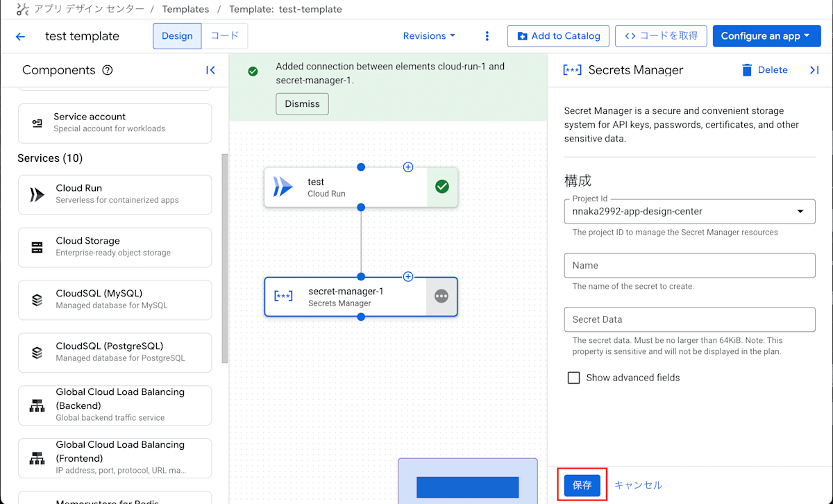
Task: Click the コードを取得 button
Action: (661, 36)
